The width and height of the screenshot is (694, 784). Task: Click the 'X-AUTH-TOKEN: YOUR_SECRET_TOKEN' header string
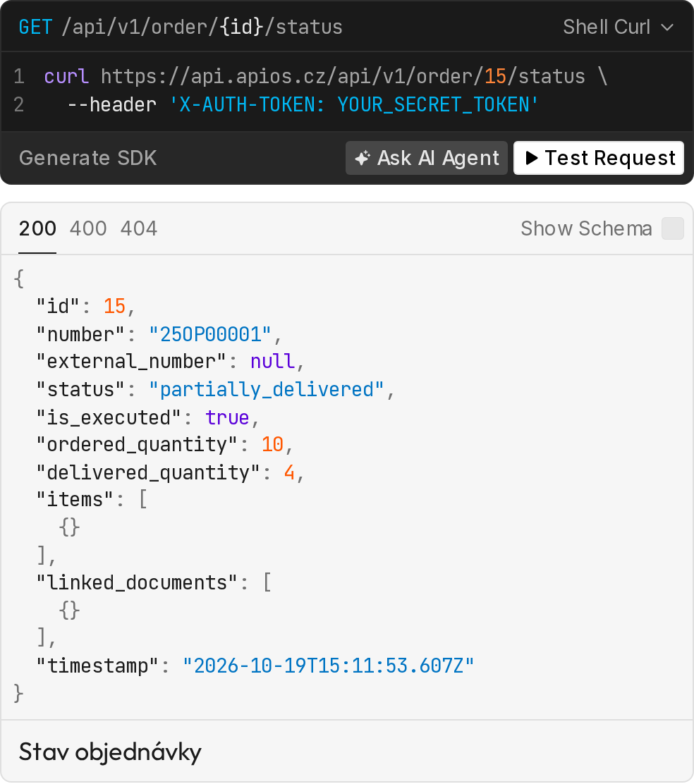coord(353,104)
